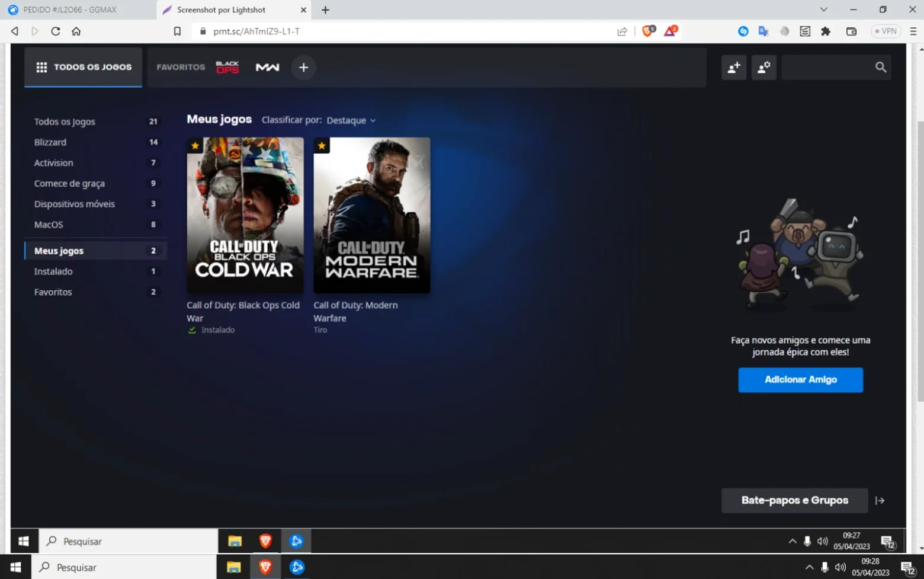Filter games by Blizzard in the sidebar
Screen dimensions: 924x579
(95, 142)
